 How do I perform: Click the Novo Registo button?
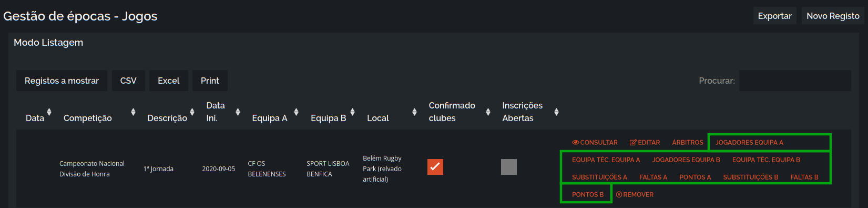[x=833, y=16]
